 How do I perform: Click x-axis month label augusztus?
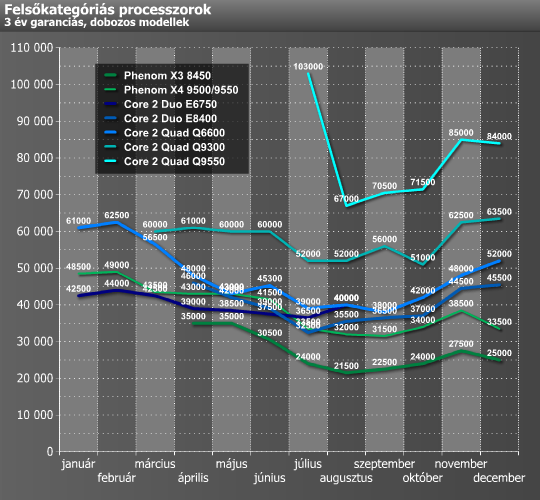coord(346,478)
